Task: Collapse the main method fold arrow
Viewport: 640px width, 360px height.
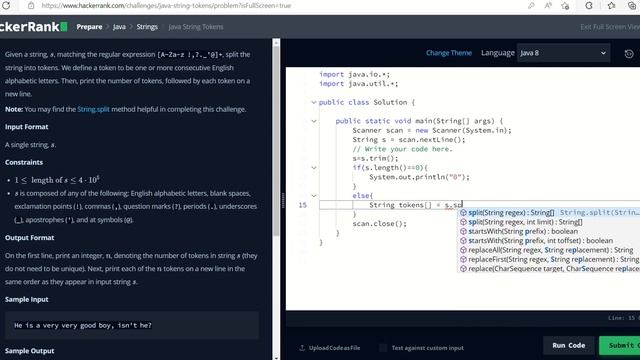Action: click(x=314, y=121)
